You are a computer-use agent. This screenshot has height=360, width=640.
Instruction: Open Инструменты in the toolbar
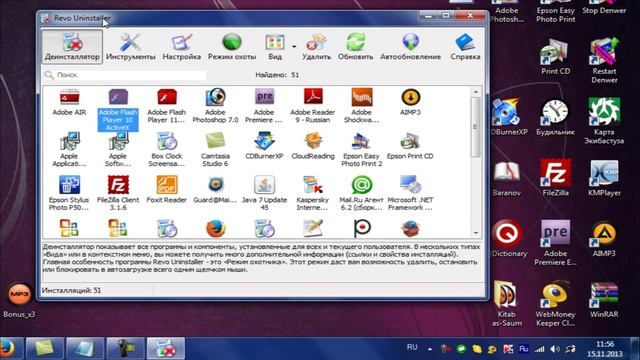[x=131, y=47]
